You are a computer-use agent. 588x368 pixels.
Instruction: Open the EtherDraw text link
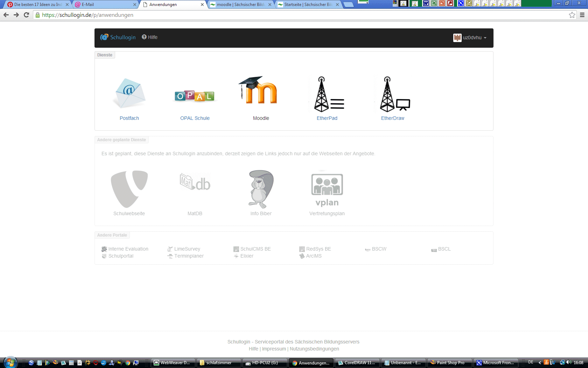[393, 118]
